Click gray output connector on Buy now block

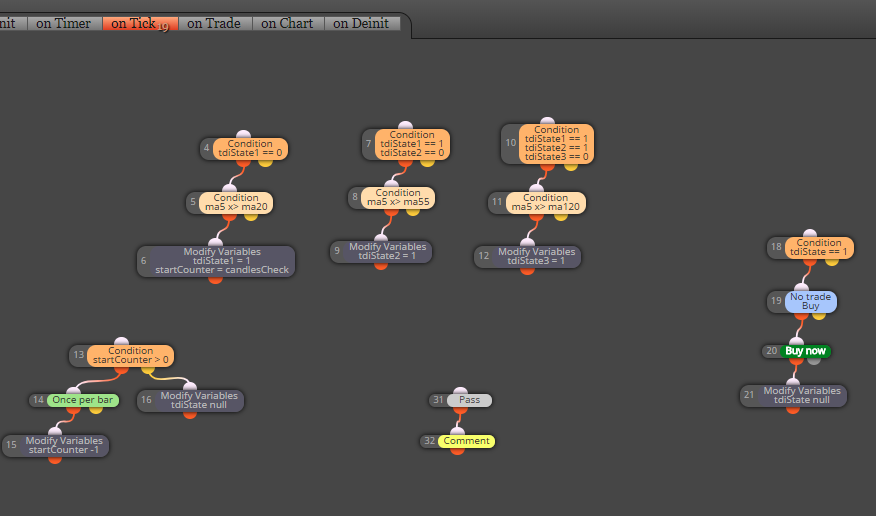click(814, 361)
